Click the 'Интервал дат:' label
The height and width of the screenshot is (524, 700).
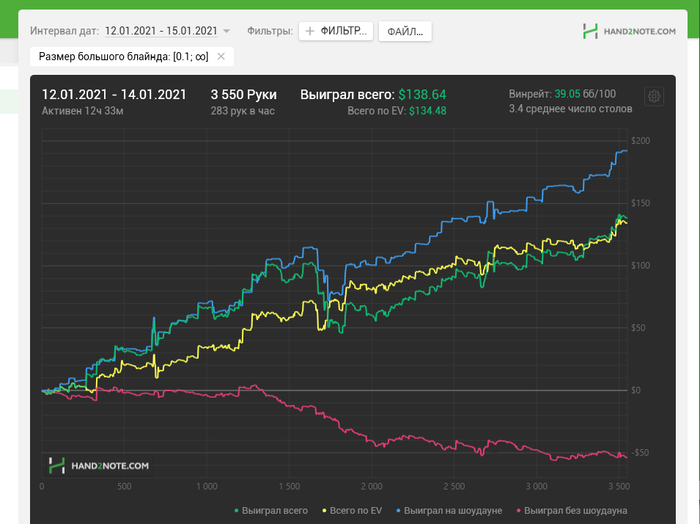65,31
